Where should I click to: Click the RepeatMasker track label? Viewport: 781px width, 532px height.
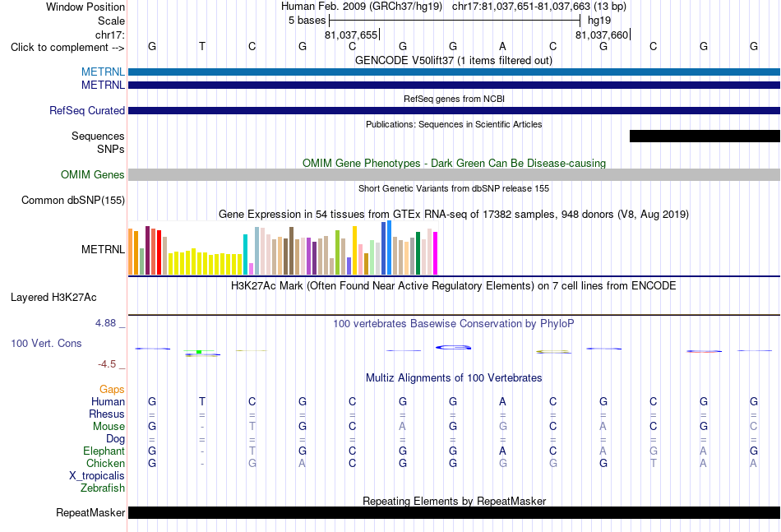pos(90,512)
